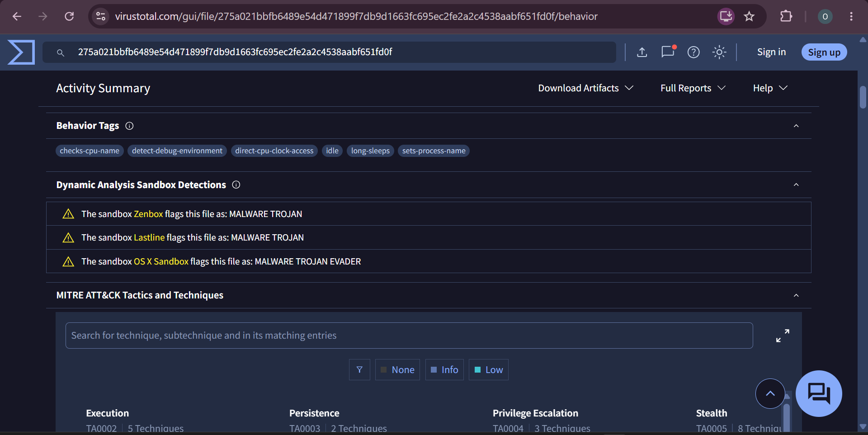Click the Execution tactic heading
Screen dimensions: 868x435
click(108, 413)
